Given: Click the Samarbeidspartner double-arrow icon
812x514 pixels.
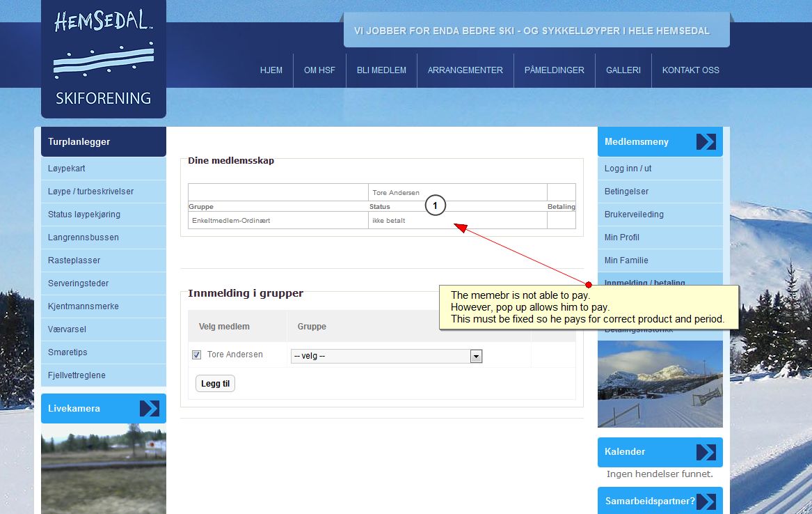Looking at the screenshot, I should (706, 501).
